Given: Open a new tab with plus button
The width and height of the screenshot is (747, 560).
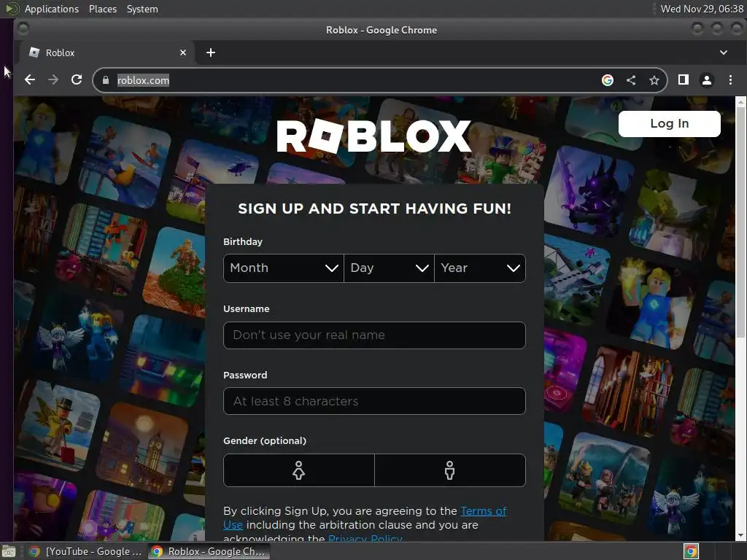Looking at the screenshot, I should click(211, 52).
